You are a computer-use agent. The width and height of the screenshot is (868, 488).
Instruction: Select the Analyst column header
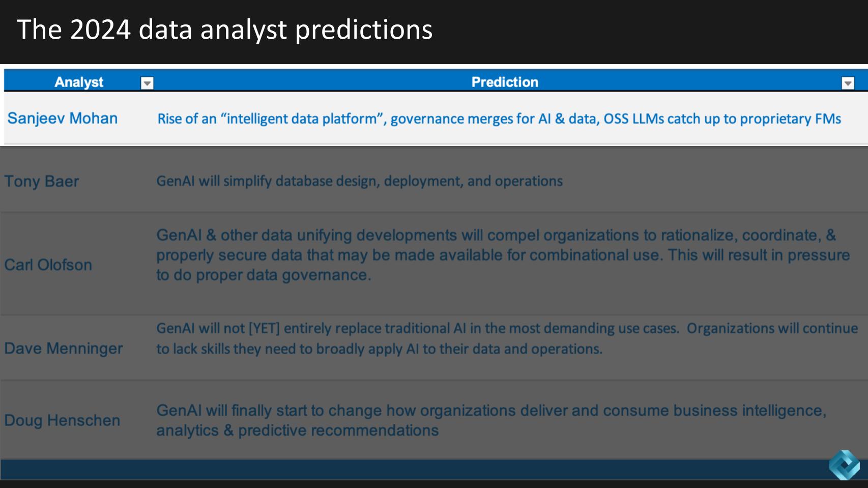[79, 82]
